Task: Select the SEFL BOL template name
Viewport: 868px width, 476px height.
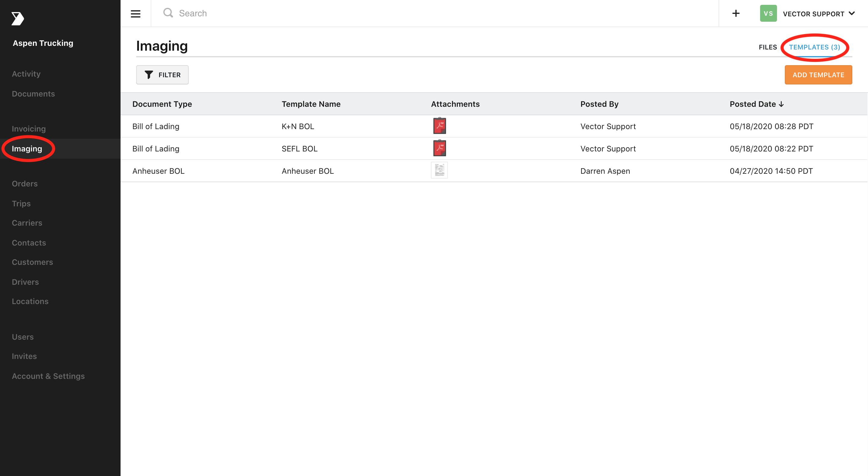Action: tap(300, 148)
